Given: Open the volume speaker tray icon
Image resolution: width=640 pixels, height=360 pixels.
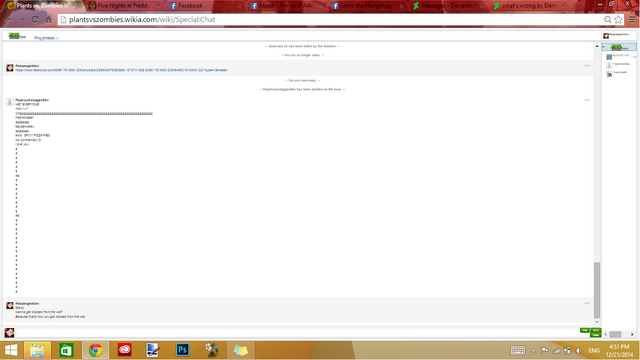Looking at the screenshot, I should (578, 350).
